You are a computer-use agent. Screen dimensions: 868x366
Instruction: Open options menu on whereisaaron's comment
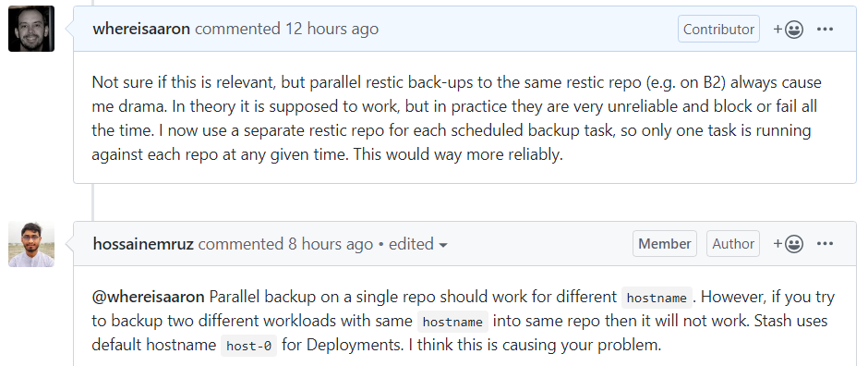coord(825,30)
